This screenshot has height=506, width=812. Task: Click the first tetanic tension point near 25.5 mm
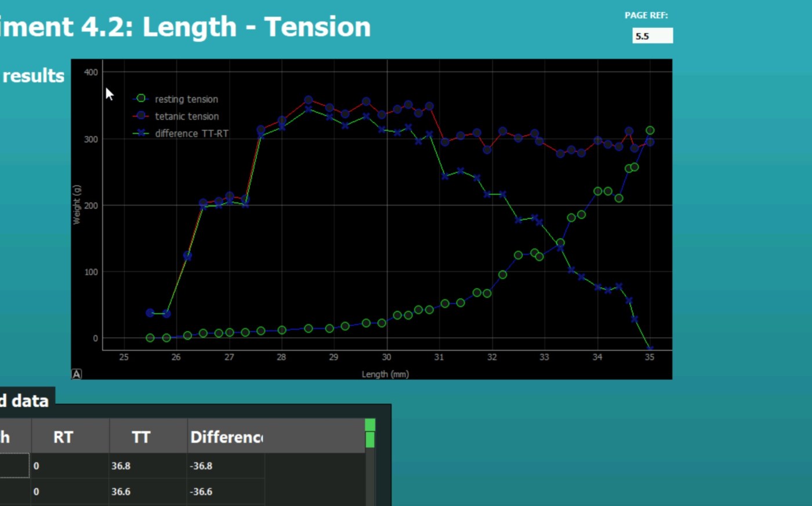150,313
